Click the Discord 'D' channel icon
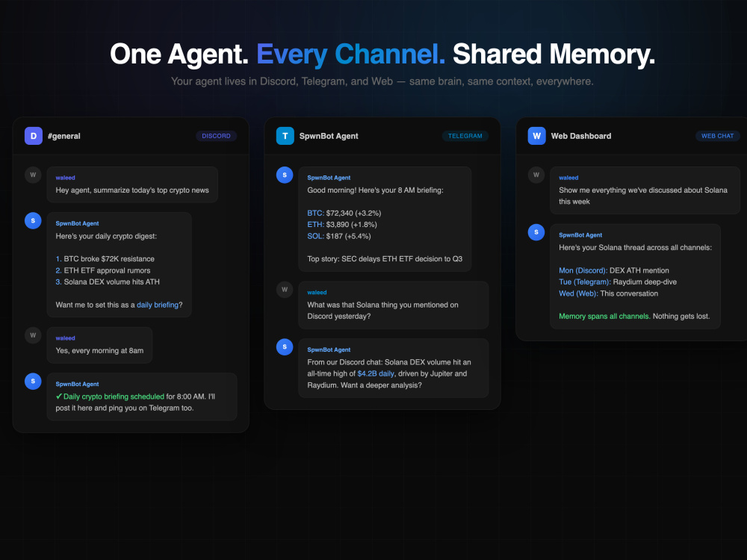The width and height of the screenshot is (747, 560). [x=34, y=136]
